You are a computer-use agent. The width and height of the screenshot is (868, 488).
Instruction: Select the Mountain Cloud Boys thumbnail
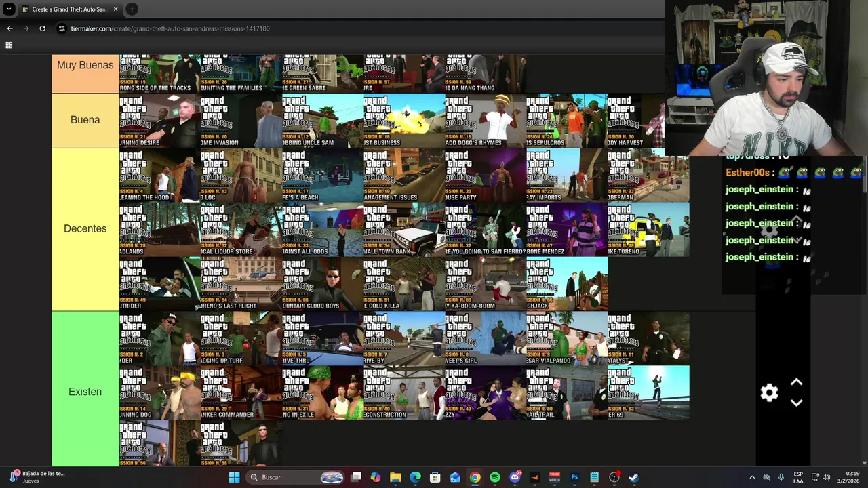click(323, 283)
